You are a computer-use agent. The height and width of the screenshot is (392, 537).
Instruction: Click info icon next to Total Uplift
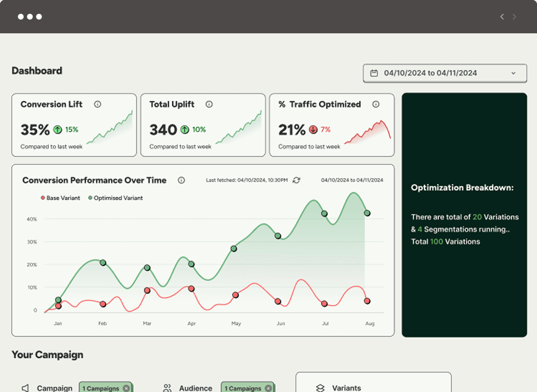(x=209, y=104)
